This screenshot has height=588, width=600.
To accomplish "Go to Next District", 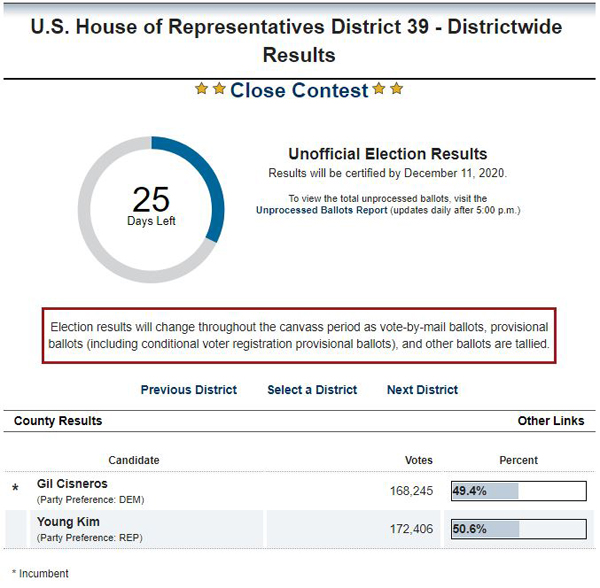I will click(x=422, y=389).
